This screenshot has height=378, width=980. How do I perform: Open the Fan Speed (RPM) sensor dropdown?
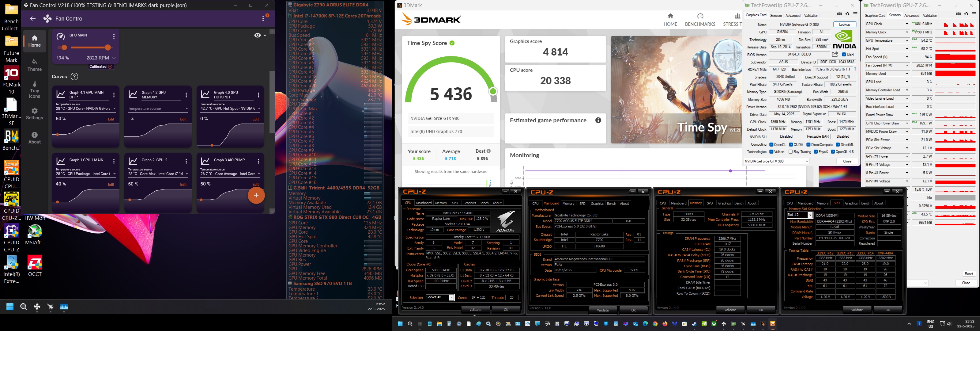907,65
